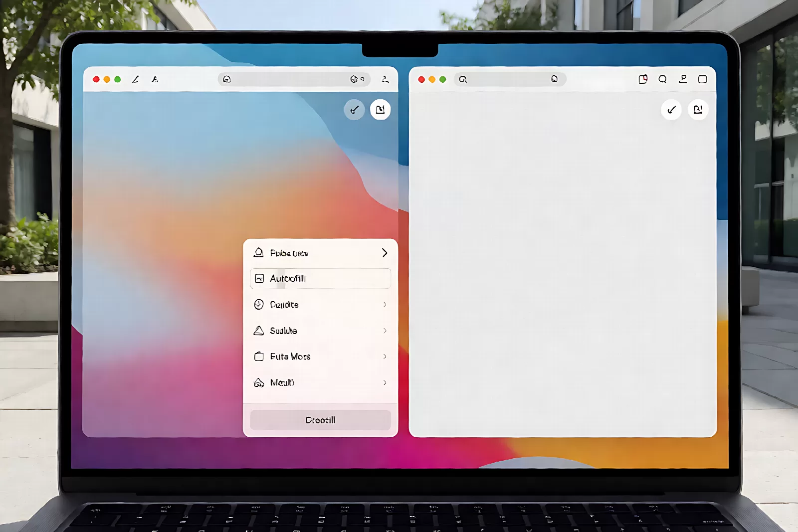
Task: Click the notification badge document icon in right window
Action: (643, 79)
